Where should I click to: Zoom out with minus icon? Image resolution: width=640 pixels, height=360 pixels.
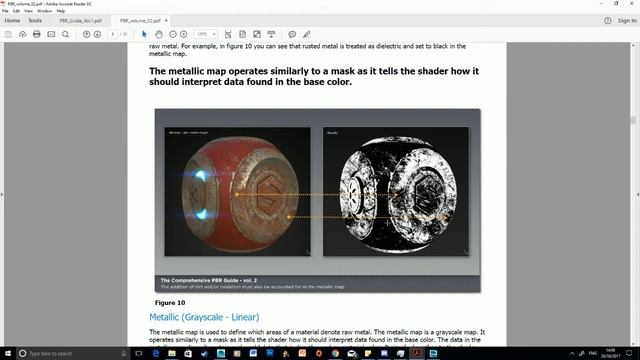coord(173,34)
